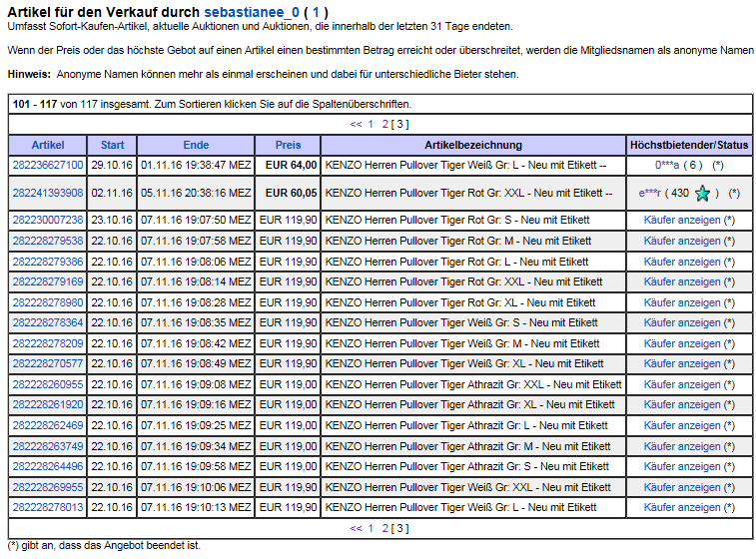Click end time 01.11.16 19:38:47 MEZ
Viewport: 756px width, 559px height.
[x=196, y=166]
